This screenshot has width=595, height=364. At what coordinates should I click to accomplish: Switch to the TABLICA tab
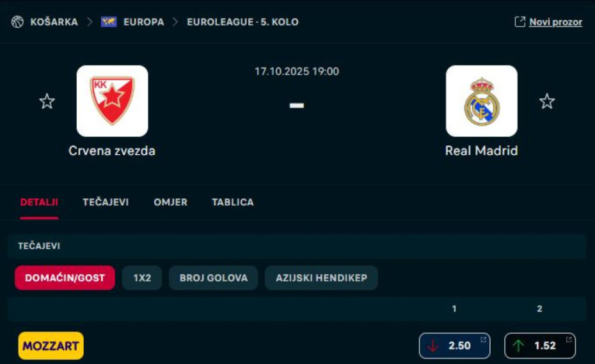click(233, 202)
